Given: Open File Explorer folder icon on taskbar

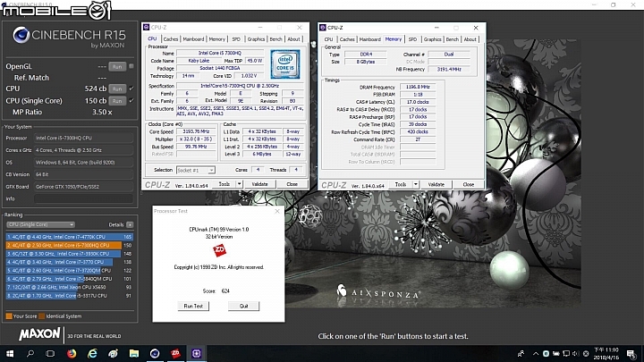Looking at the screenshot, I should [x=134, y=353].
